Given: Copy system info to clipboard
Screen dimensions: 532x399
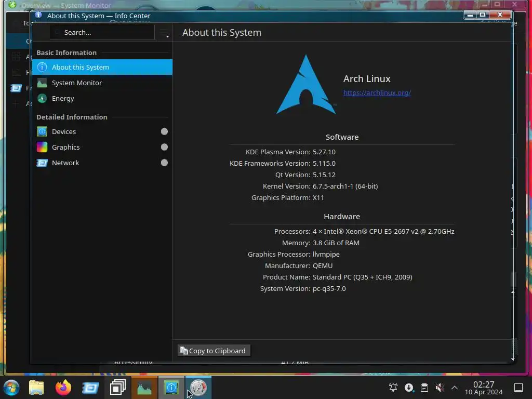Looking at the screenshot, I should pyautogui.click(x=214, y=351).
